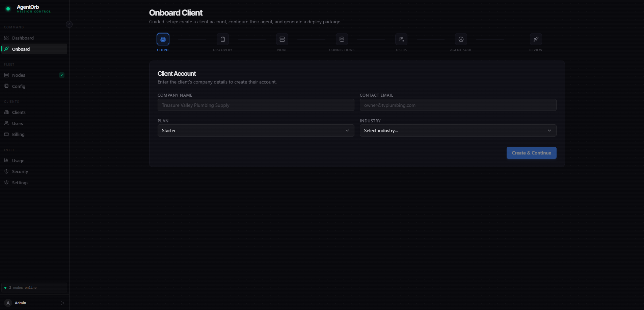This screenshot has height=310, width=644.
Task: Click the Create & Continue button
Action: click(531, 153)
